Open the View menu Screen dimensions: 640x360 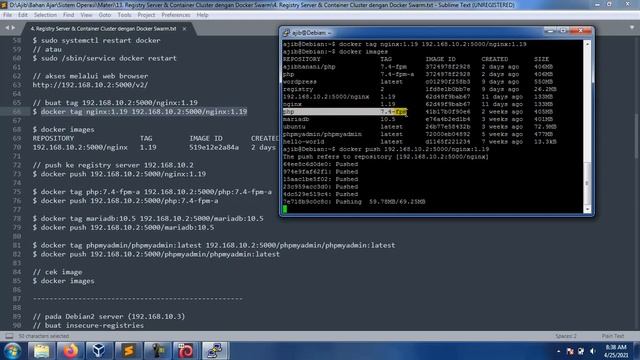pyautogui.click(x=86, y=15)
